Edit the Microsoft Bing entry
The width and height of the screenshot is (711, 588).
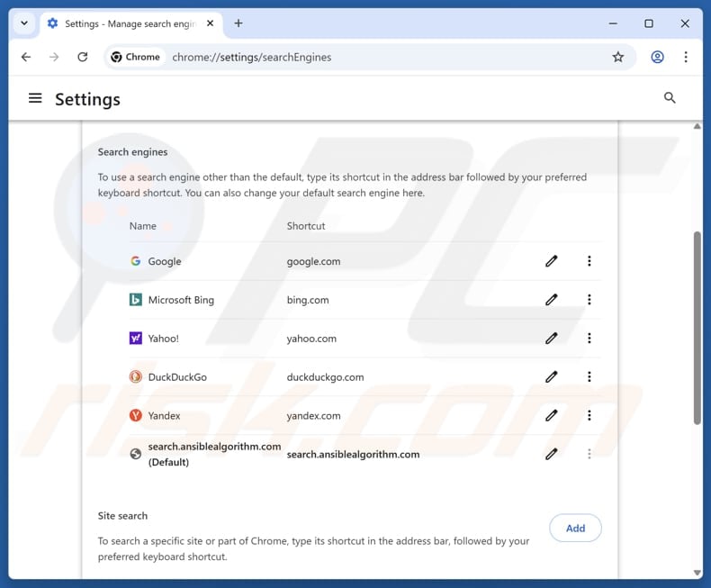pos(551,300)
